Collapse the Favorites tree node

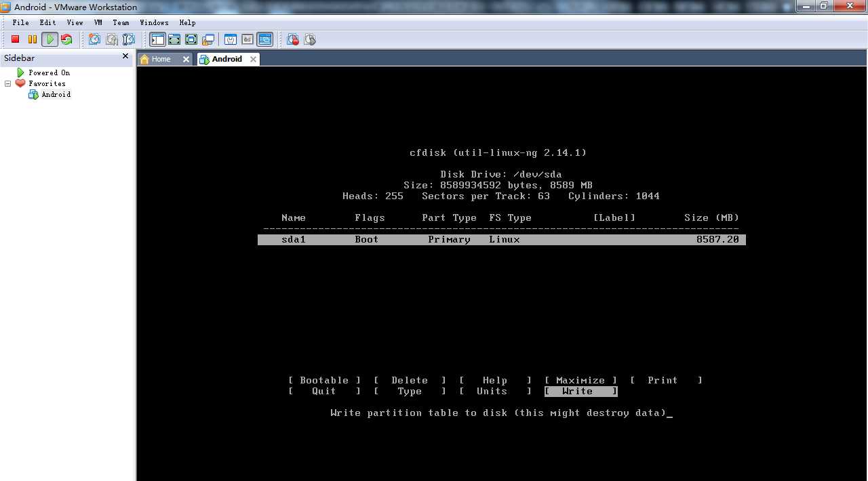click(7, 83)
